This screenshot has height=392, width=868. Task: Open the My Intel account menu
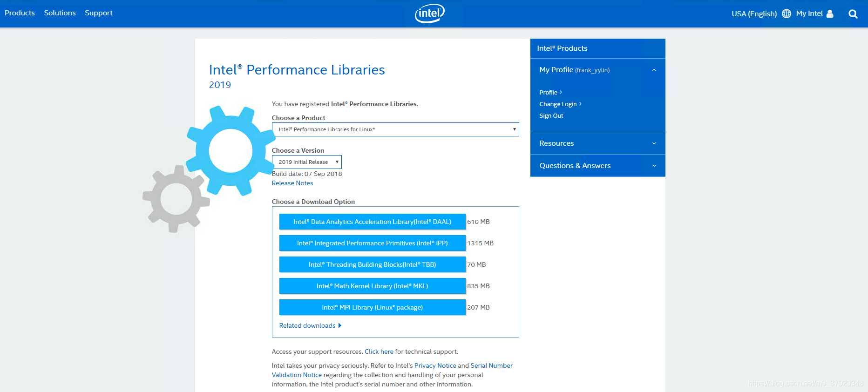[809, 14]
